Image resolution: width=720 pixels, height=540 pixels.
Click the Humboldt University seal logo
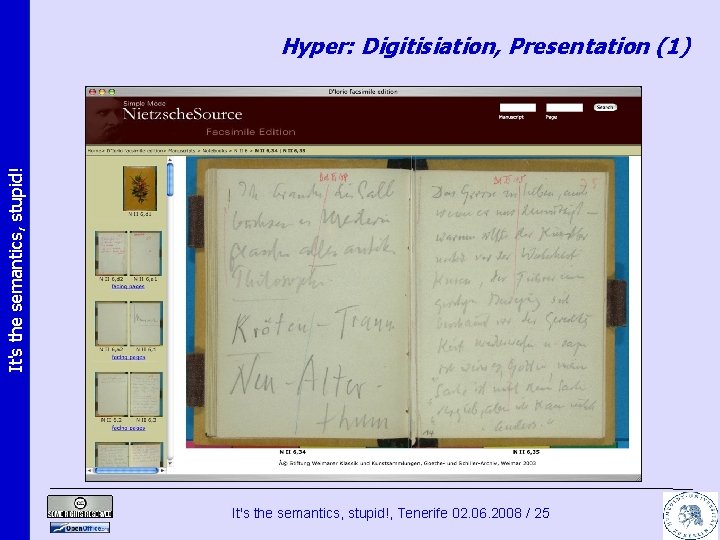click(690, 515)
